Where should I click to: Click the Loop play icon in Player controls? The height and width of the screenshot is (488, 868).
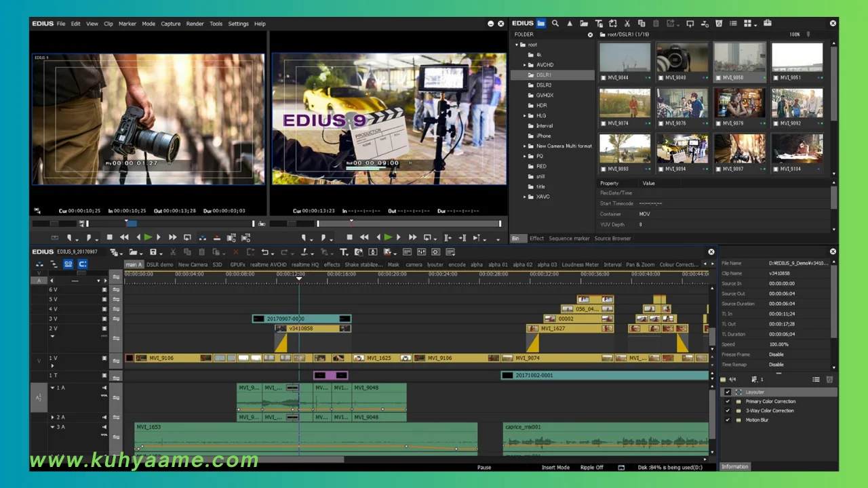pos(187,237)
